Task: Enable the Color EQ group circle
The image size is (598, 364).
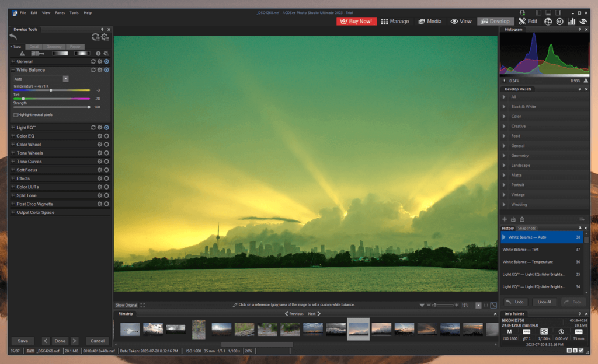Action: [106, 136]
